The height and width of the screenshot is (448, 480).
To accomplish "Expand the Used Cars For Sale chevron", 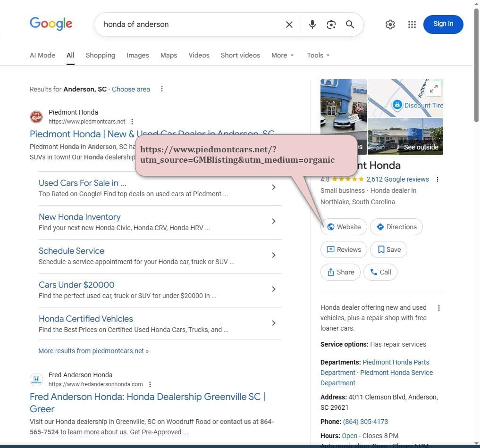I will pos(274,187).
